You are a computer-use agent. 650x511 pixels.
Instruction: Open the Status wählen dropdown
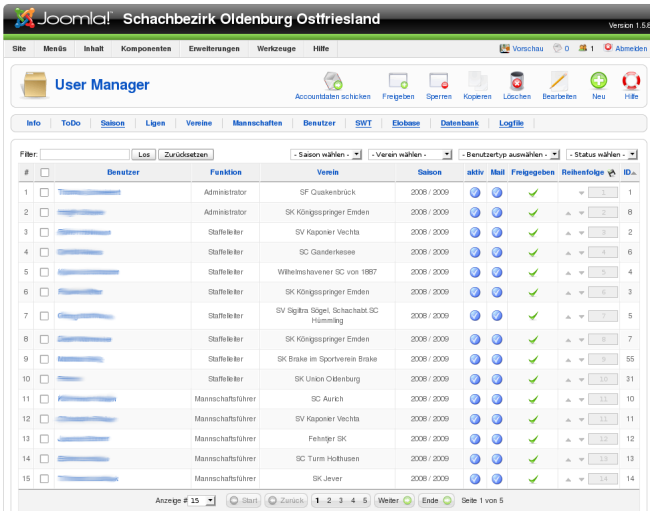[602, 155]
